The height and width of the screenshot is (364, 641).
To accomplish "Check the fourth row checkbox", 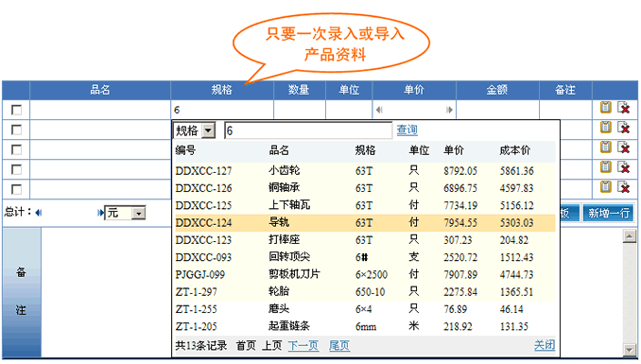I will [x=16, y=170].
